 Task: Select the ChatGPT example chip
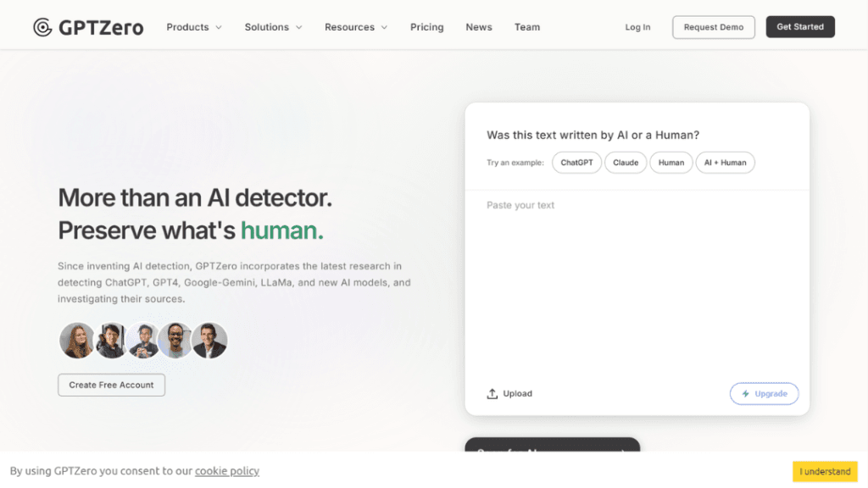click(x=576, y=163)
